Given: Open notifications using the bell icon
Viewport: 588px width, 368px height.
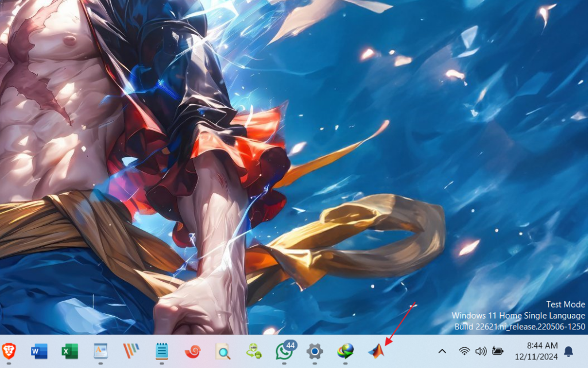Looking at the screenshot, I should (568, 351).
